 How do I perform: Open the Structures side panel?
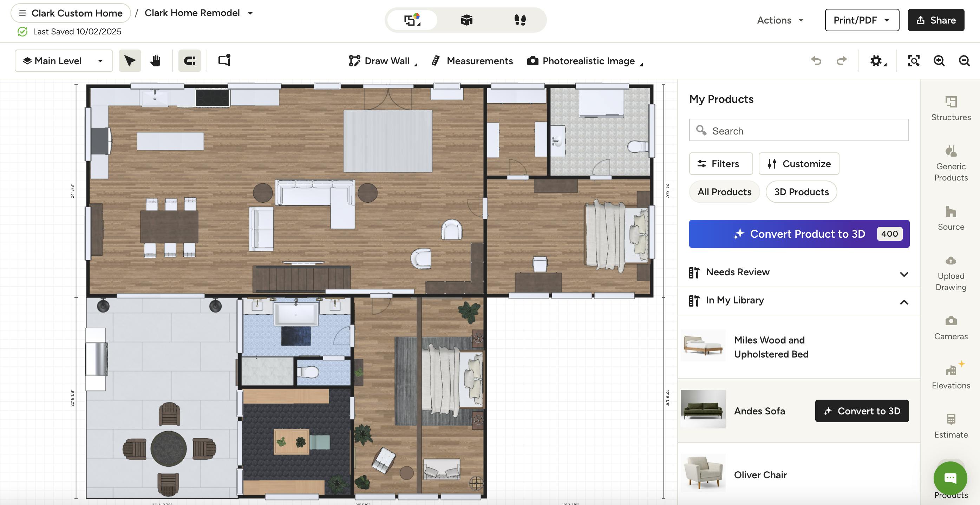click(951, 109)
